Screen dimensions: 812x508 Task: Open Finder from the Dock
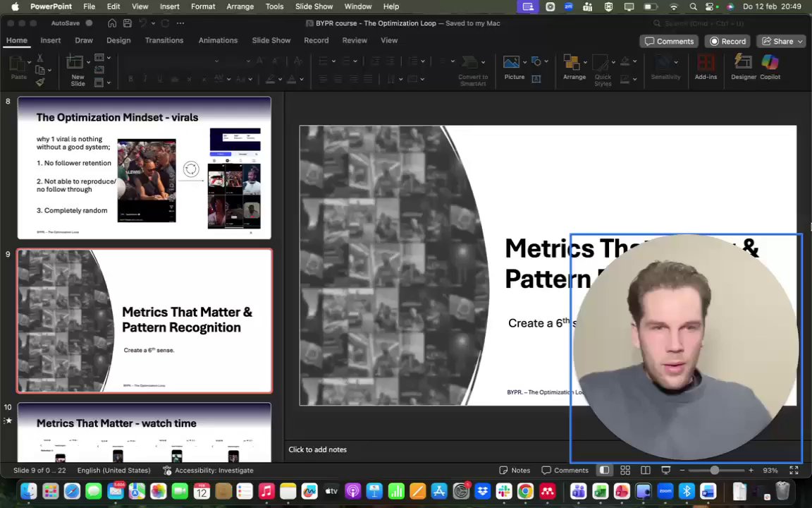(28, 490)
